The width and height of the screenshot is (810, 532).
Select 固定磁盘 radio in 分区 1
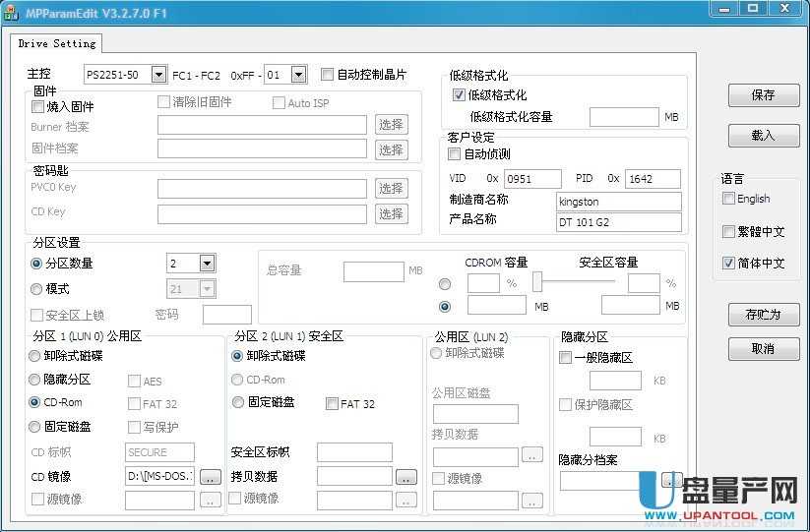pyautogui.click(x=36, y=427)
